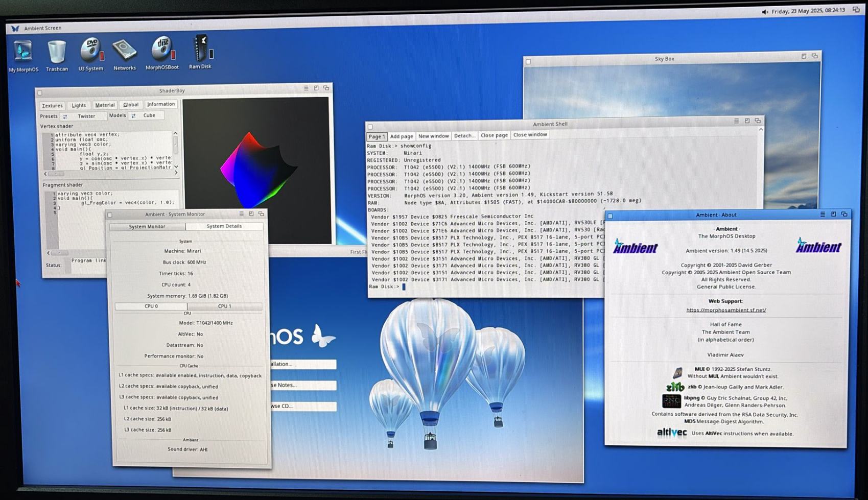Click New window in Ambient Shell
The image size is (868, 500).
click(433, 136)
